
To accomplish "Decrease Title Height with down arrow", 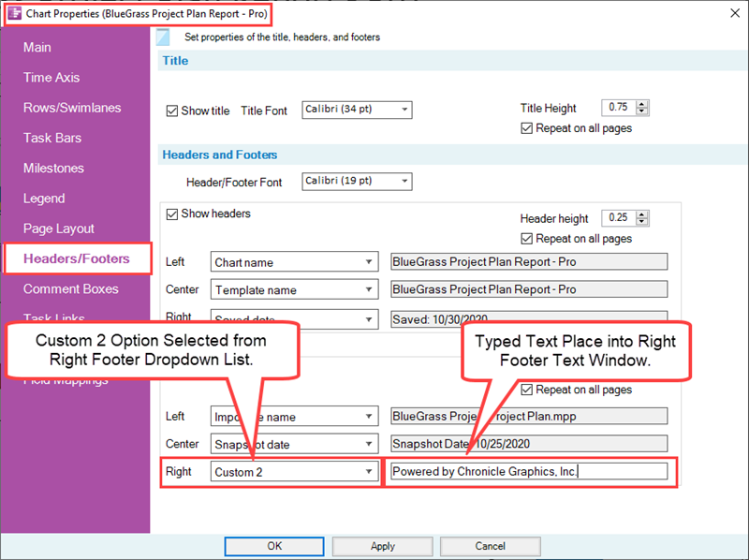I will [642, 111].
